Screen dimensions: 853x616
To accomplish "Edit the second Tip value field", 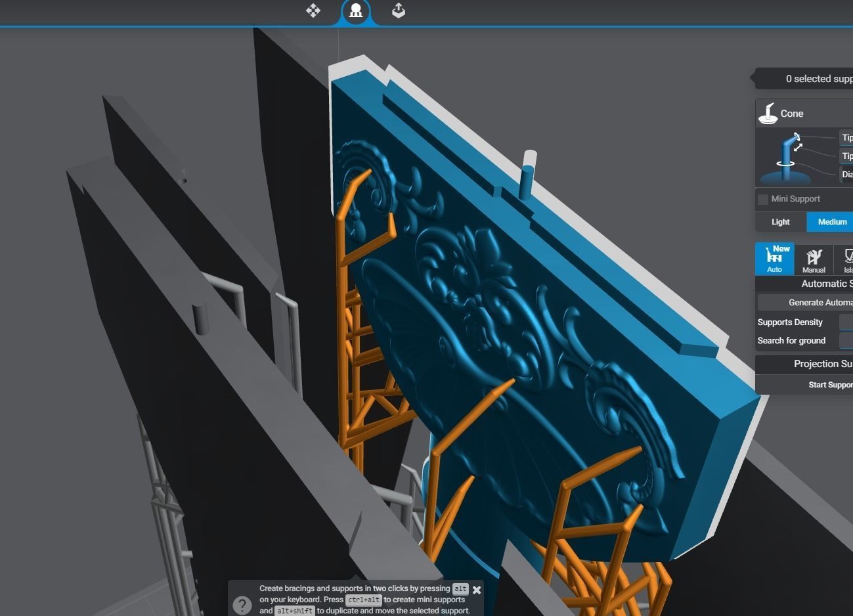I will click(x=846, y=156).
